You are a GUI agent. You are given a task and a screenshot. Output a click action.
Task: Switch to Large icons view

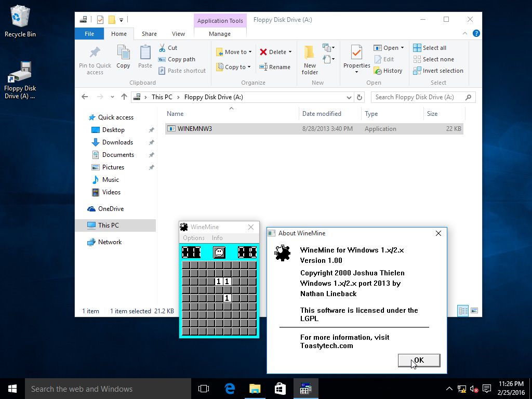point(474,311)
